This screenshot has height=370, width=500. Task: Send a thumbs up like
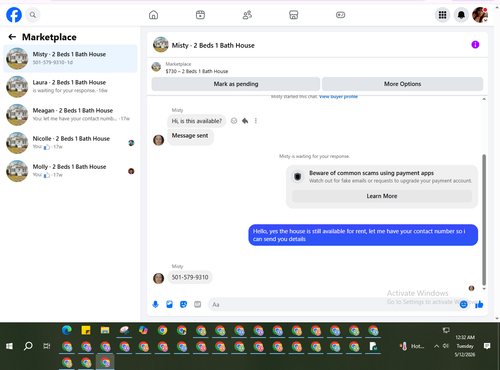479,304
